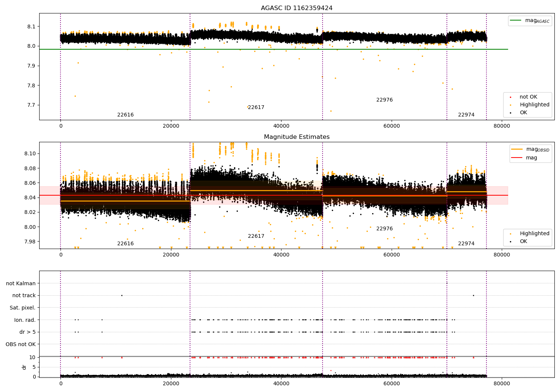Viewport: 560px width, 392px height.
Task: Click the 22617 obsid label in top plot
Action: click(256, 108)
